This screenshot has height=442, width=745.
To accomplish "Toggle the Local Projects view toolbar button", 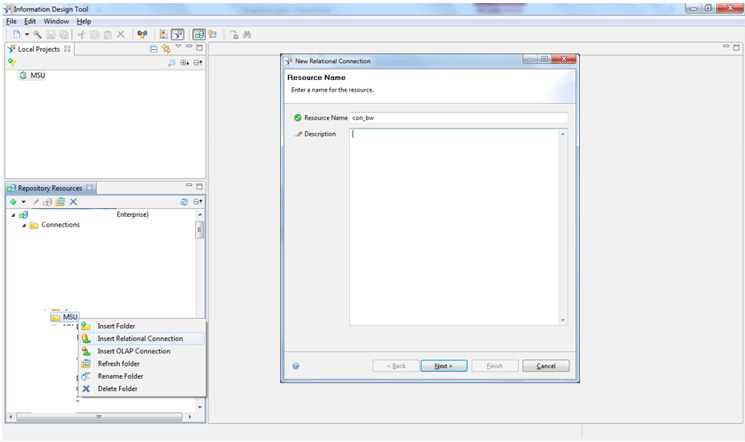I will click(177, 34).
